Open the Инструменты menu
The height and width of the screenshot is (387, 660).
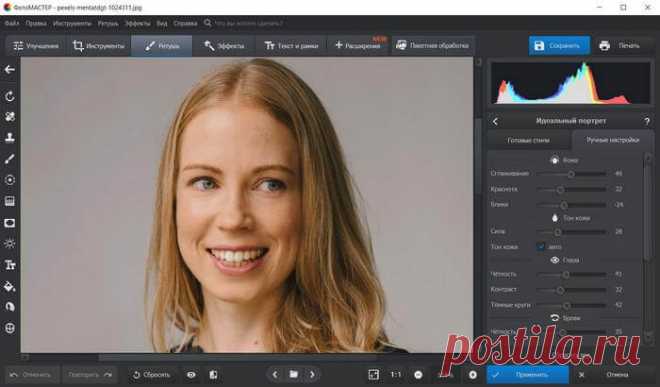[72, 23]
